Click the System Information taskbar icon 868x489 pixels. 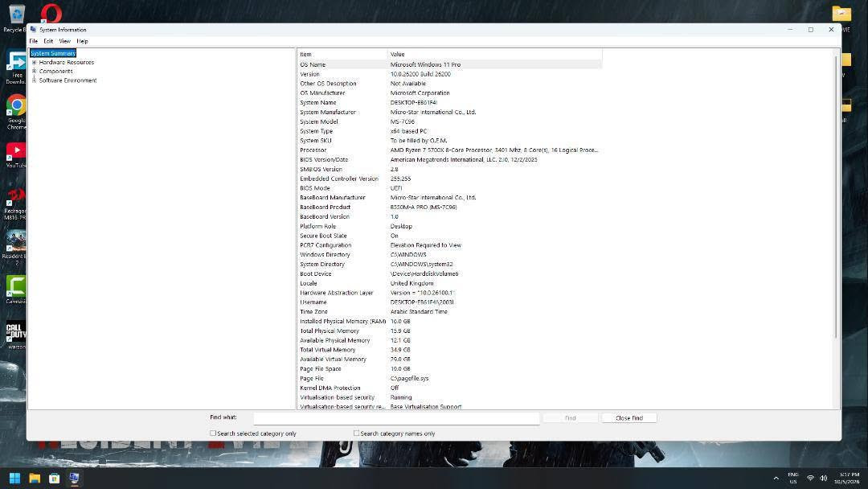tap(74, 479)
